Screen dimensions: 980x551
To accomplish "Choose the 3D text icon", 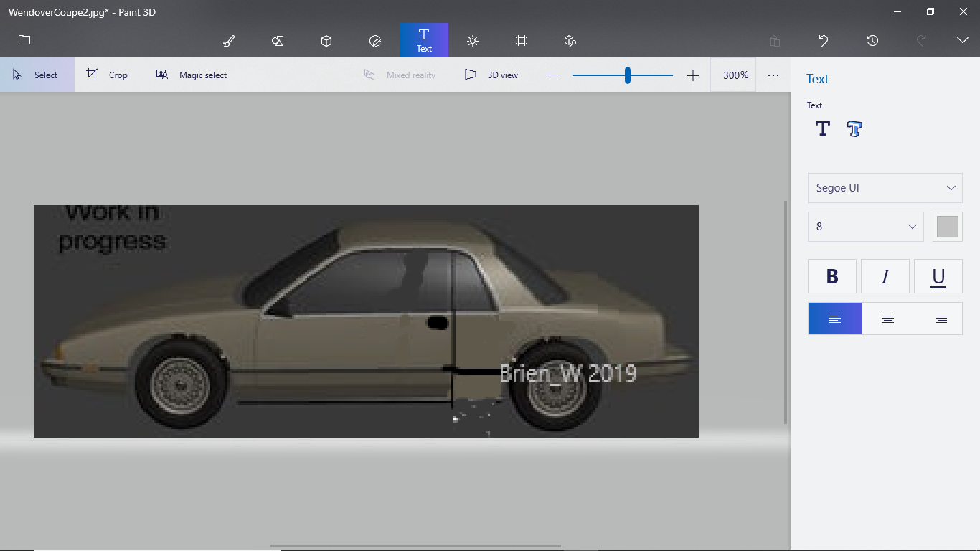I will (x=854, y=129).
